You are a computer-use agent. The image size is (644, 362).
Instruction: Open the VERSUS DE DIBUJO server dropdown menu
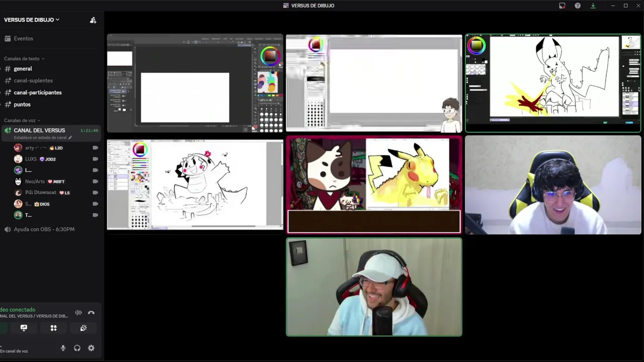tap(32, 20)
